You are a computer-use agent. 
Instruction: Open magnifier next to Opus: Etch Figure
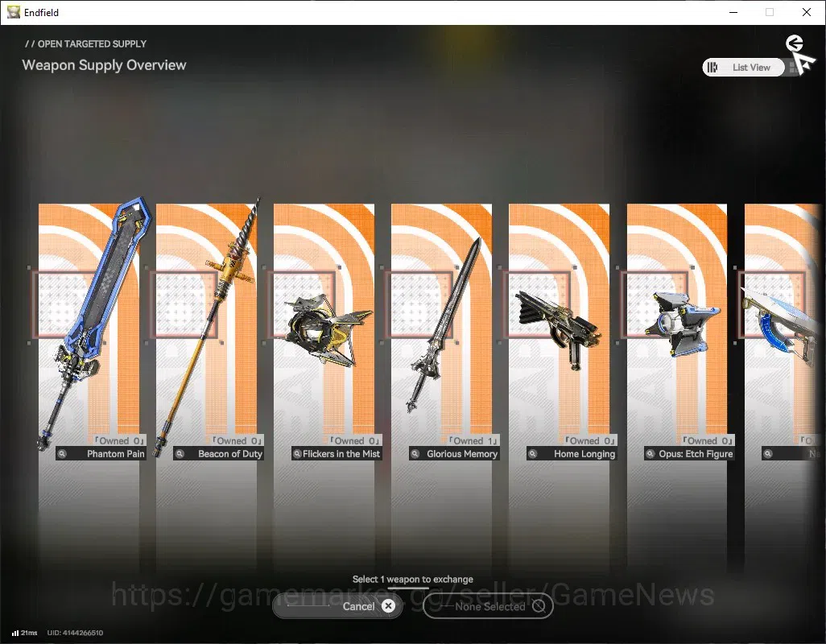tap(650, 454)
